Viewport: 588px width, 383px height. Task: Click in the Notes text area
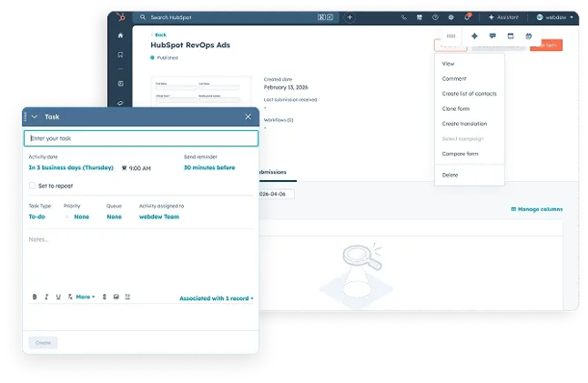[x=141, y=260]
